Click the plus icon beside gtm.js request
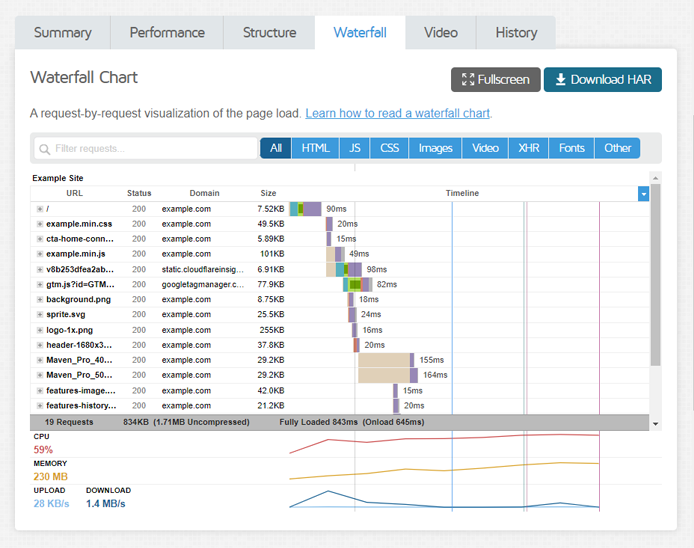 [40, 284]
